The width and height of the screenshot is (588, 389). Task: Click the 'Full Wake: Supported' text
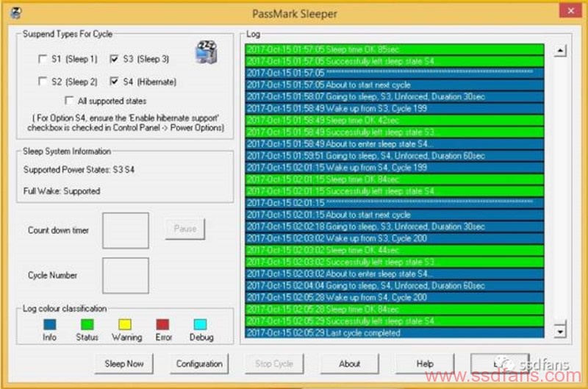click(62, 191)
